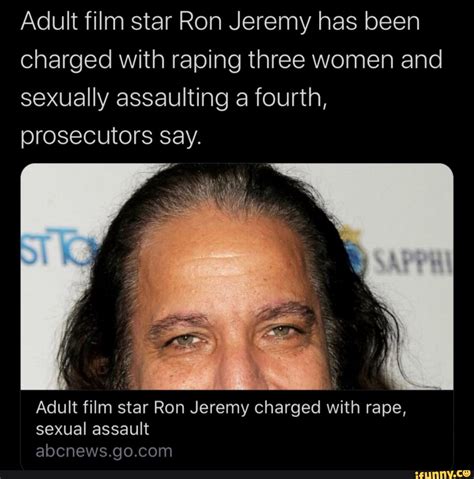The width and height of the screenshot is (474, 479).
Task: Click the abcnews.go.com domain text
Action: 104,451
